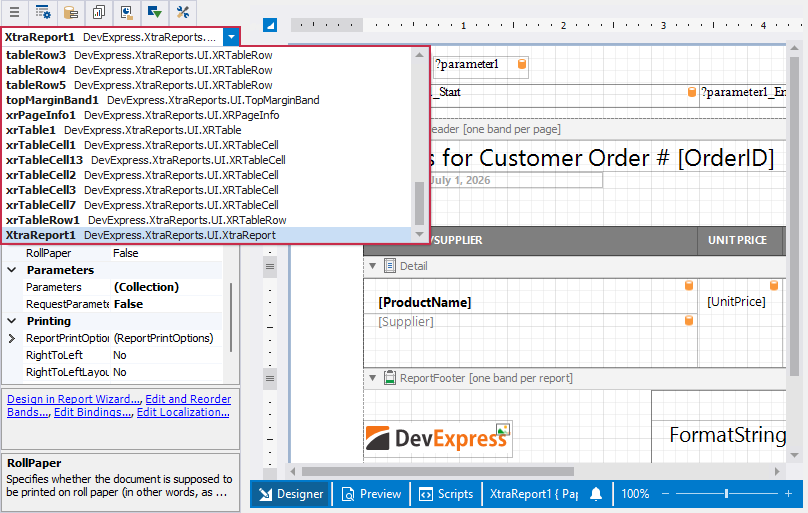Select highlighted XtraReport1 XtraReport list entry
This screenshot has height=513, width=808.
(208, 235)
